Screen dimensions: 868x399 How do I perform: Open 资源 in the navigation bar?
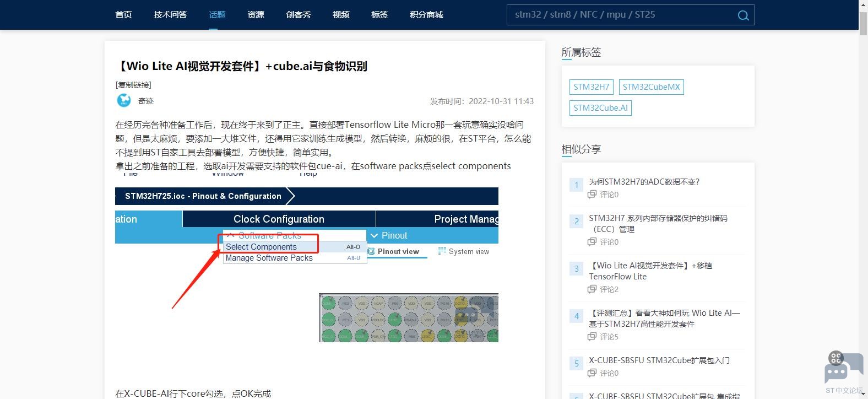tap(256, 14)
